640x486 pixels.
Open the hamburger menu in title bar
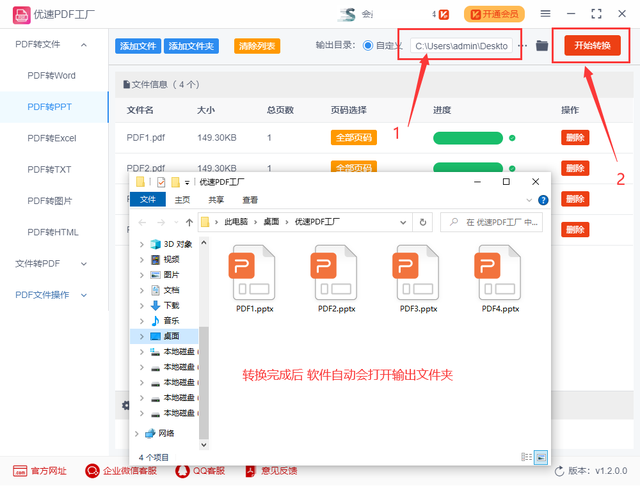pos(545,14)
